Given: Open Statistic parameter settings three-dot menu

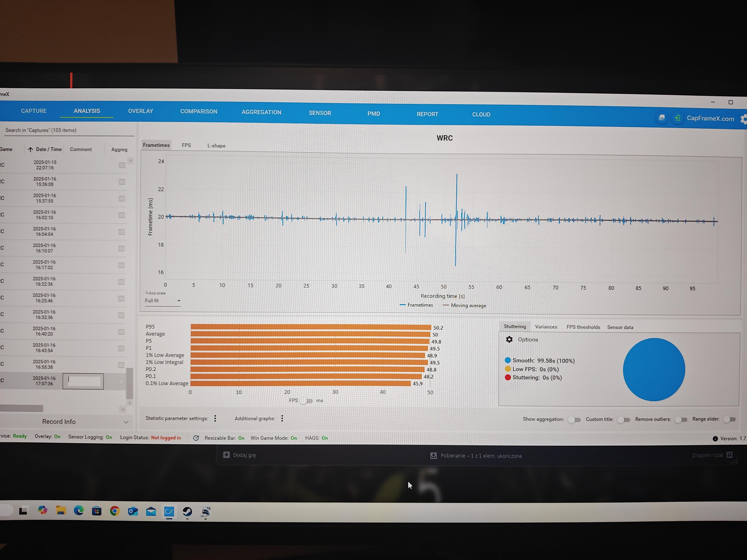Looking at the screenshot, I should pyautogui.click(x=215, y=419).
